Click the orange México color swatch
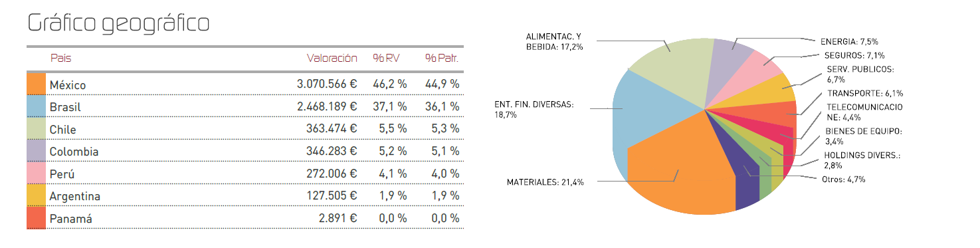This screenshot has height=248, width=980. 36,84
